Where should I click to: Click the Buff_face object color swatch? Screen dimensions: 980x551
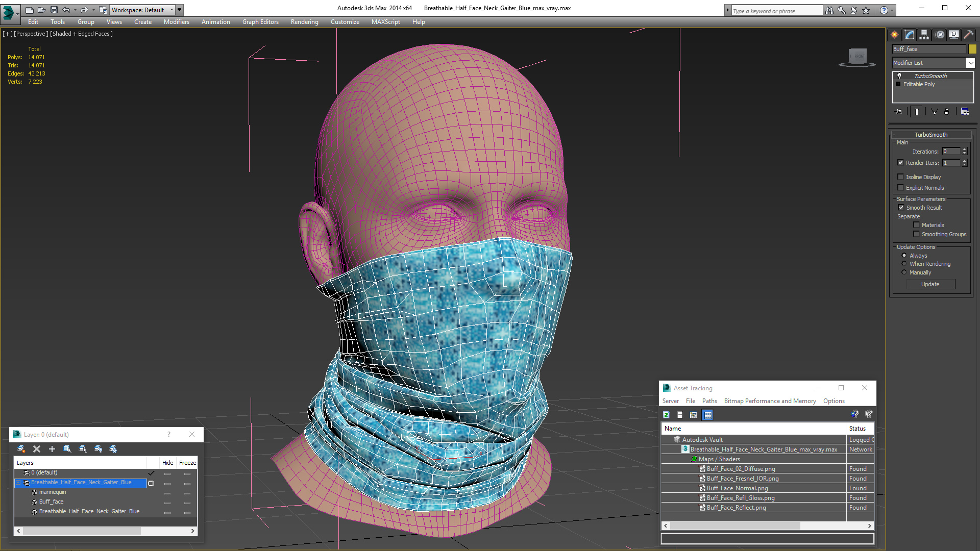pos(972,49)
